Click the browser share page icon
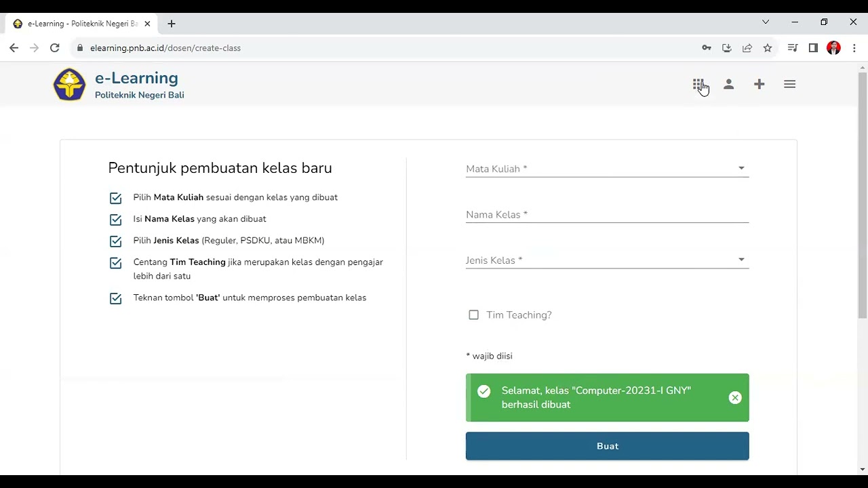 click(747, 48)
